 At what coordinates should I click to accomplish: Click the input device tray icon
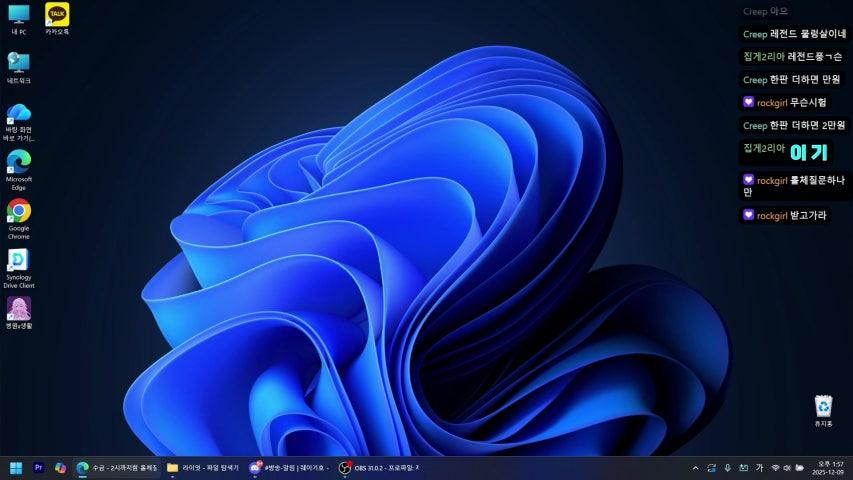coord(744,468)
